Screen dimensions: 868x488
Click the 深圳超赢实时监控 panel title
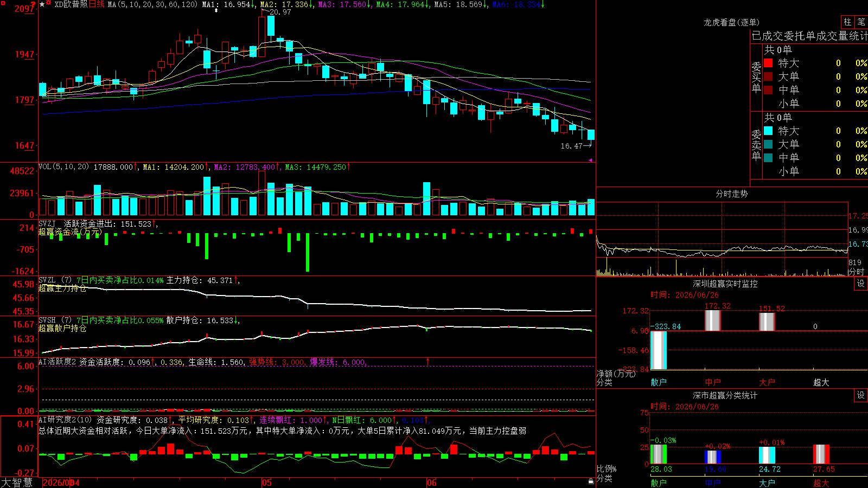point(725,284)
